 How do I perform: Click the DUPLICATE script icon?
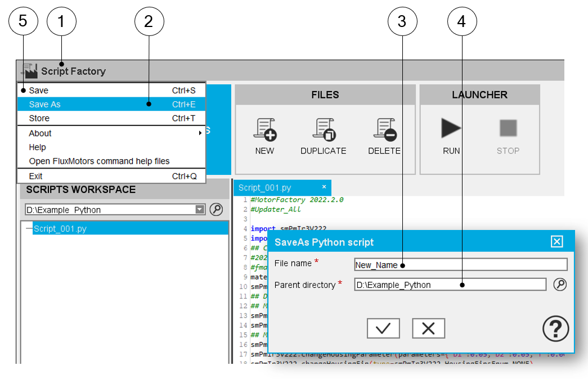324,129
